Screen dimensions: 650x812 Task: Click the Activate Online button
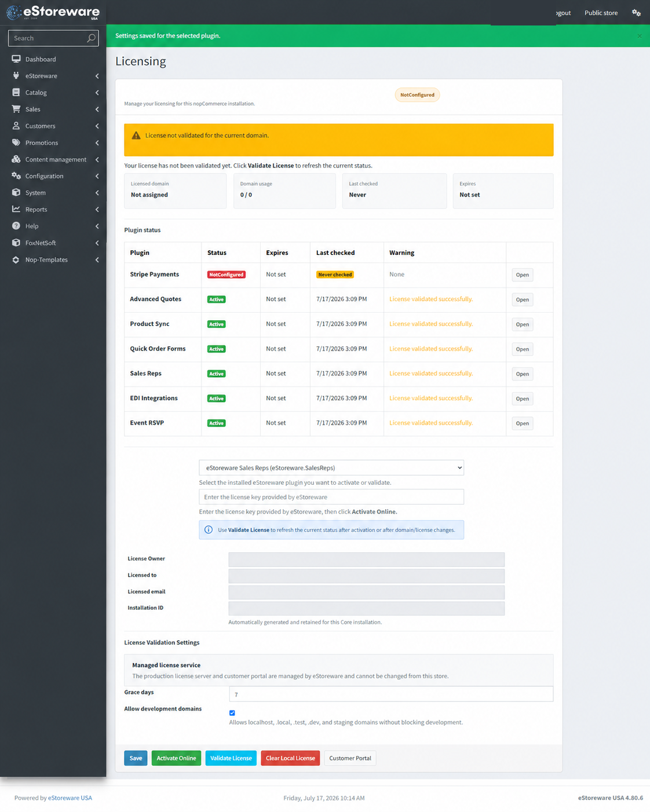176,758
